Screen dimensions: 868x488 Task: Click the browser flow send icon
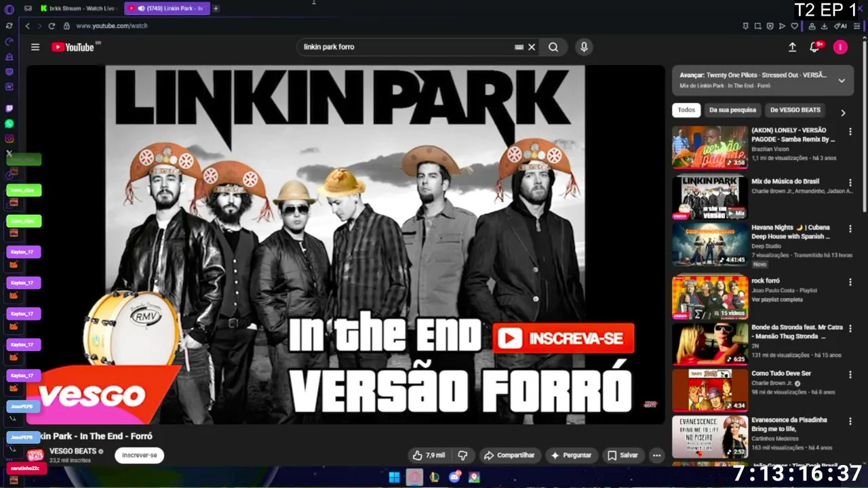(782, 26)
